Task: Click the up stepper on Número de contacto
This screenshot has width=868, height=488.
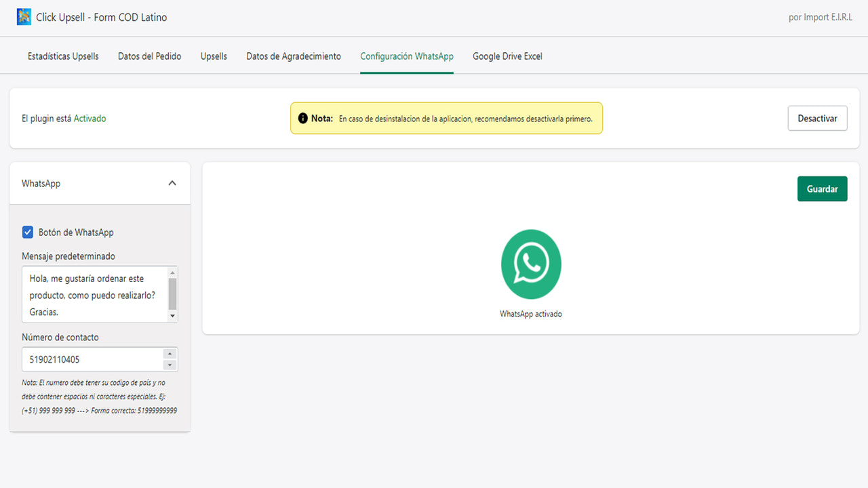Action: [x=170, y=354]
